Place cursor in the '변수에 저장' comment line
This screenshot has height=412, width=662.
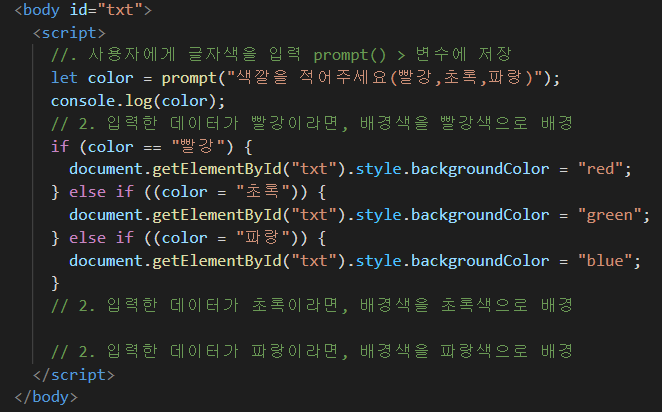click(281, 55)
